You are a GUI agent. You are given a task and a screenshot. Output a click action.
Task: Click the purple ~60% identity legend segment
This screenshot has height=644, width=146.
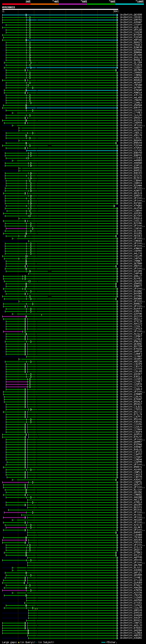(x=73, y=4)
